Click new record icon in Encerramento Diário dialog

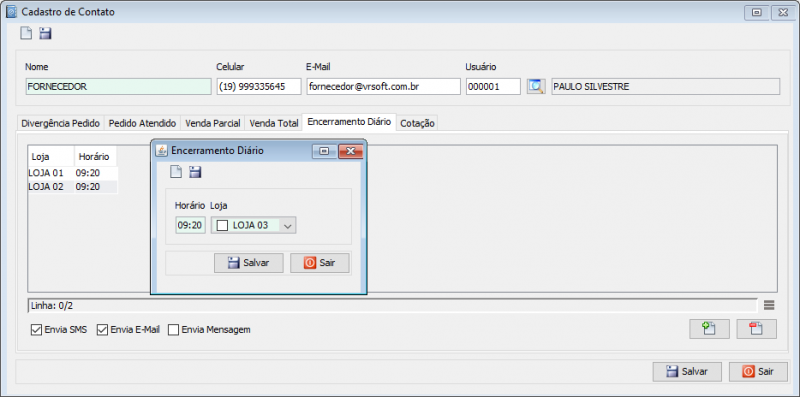click(x=176, y=172)
